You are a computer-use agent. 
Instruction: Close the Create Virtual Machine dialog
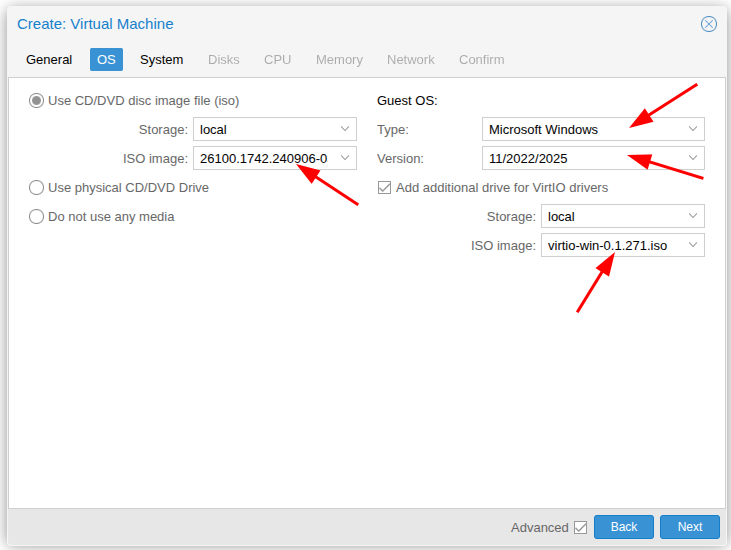[x=709, y=24]
